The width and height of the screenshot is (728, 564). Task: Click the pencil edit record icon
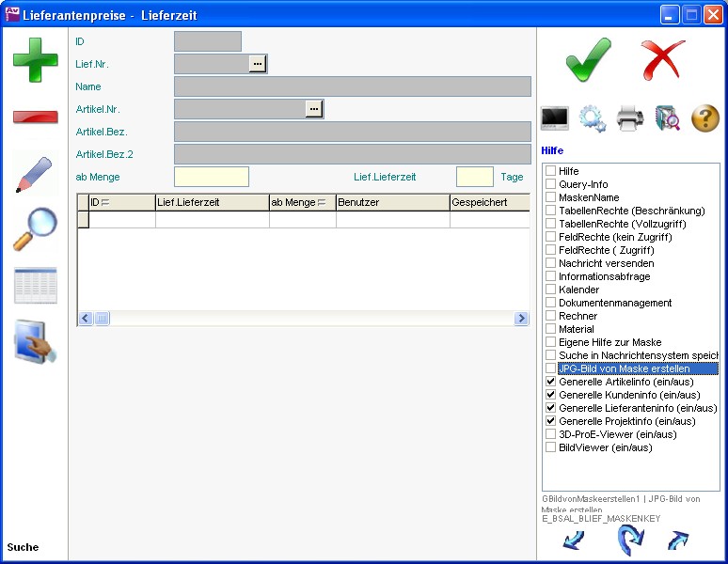click(35, 175)
